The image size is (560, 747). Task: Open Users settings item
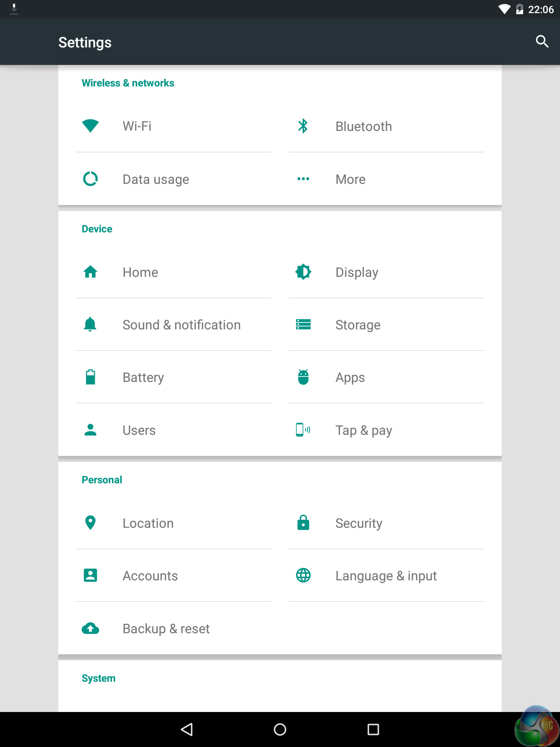pyautogui.click(x=139, y=430)
